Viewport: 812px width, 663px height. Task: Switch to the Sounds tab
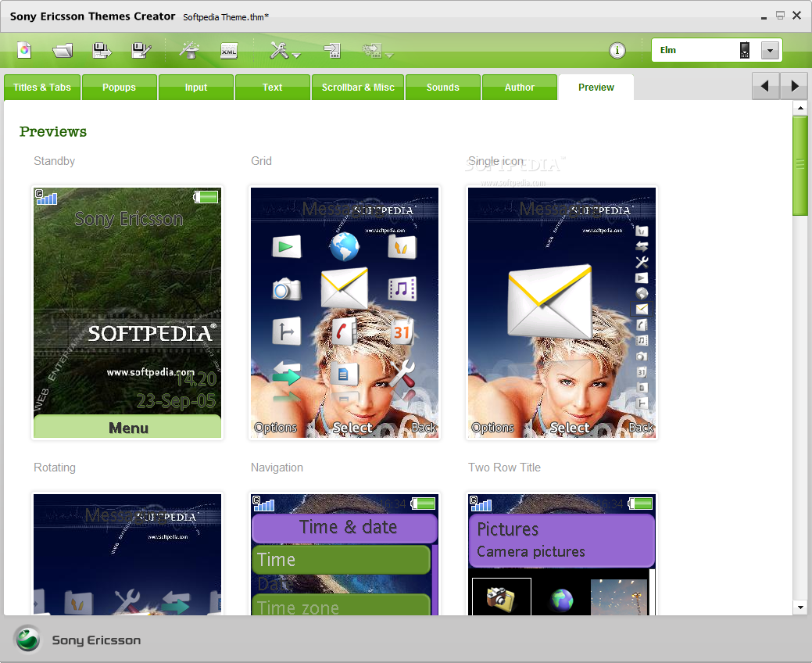(443, 87)
